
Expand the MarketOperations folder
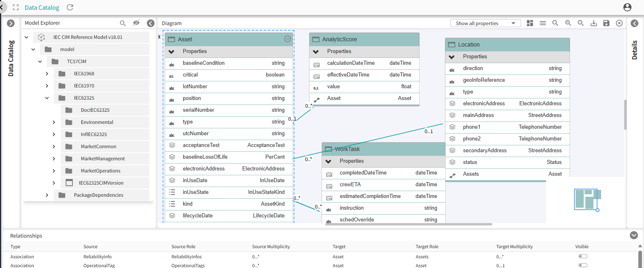click(x=54, y=171)
